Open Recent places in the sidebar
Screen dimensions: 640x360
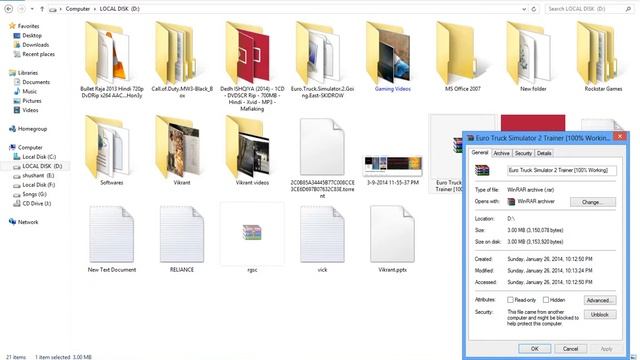tap(38, 54)
